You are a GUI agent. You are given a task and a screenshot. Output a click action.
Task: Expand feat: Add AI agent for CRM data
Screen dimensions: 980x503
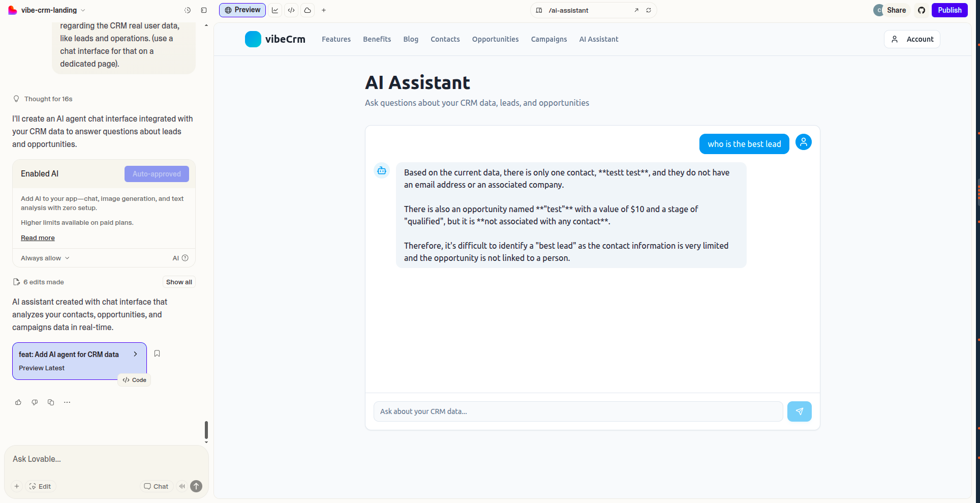pos(135,354)
